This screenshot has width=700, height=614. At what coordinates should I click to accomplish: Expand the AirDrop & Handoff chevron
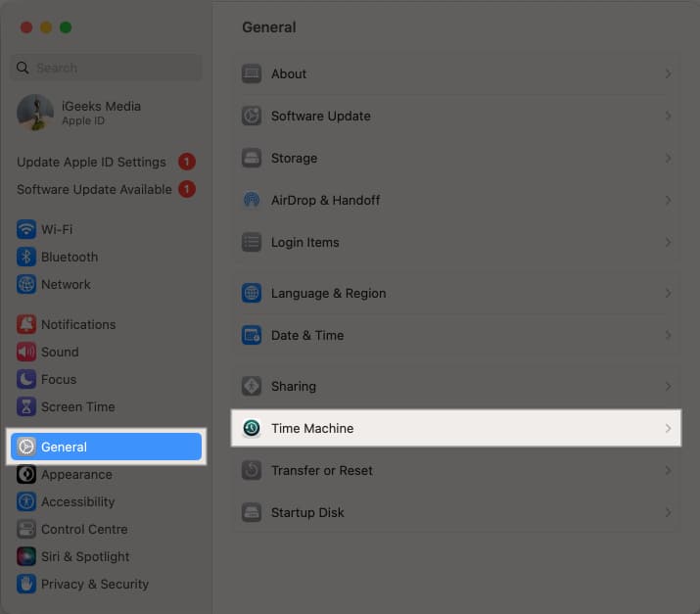point(668,200)
